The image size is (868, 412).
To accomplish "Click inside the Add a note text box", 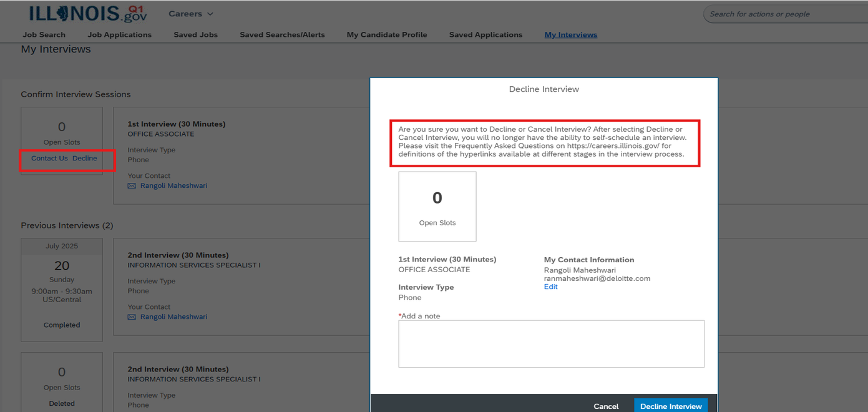I will tap(552, 344).
